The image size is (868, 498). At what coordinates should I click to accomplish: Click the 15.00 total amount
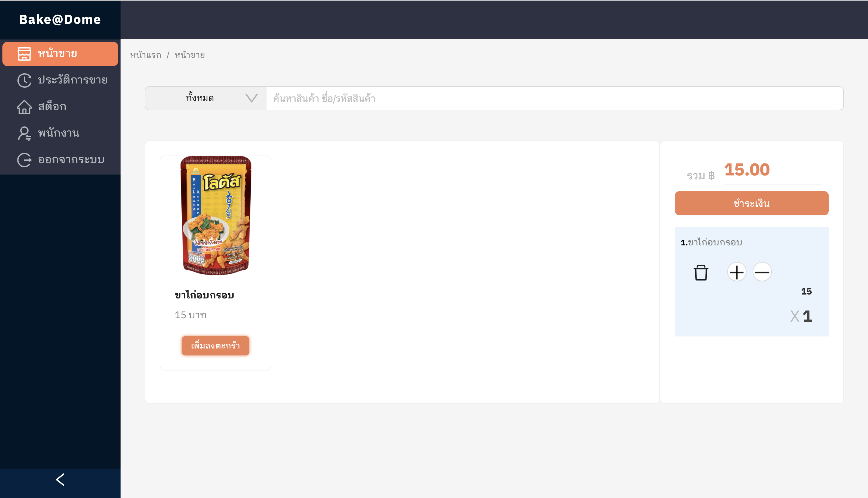point(747,170)
